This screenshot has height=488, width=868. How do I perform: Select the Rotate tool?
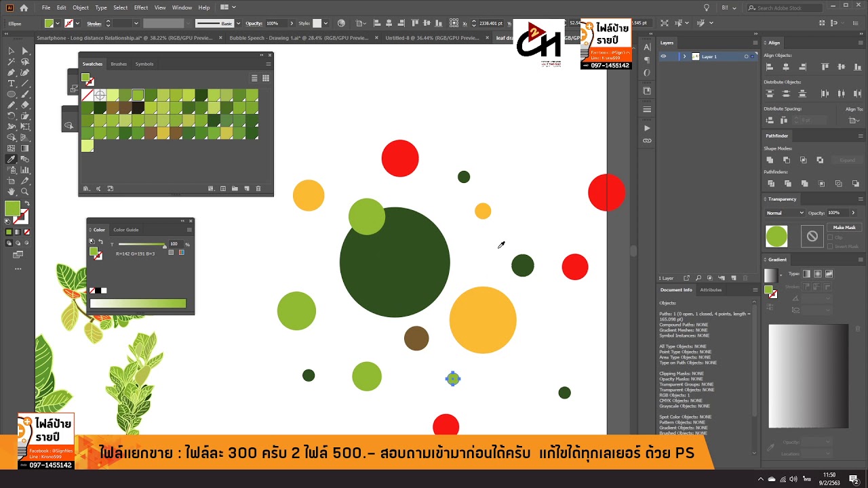(12, 116)
